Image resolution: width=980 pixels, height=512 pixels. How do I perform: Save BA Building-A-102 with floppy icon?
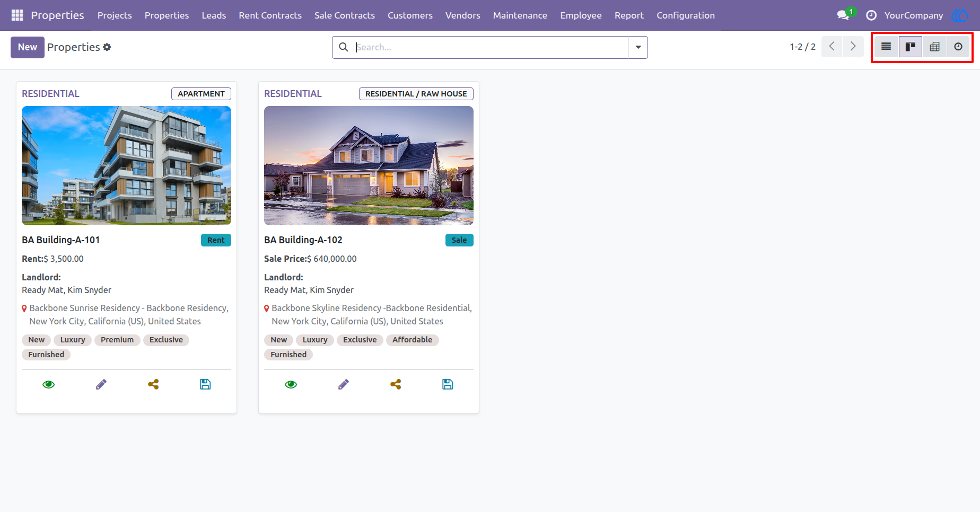pyautogui.click(x=448, y=384)
